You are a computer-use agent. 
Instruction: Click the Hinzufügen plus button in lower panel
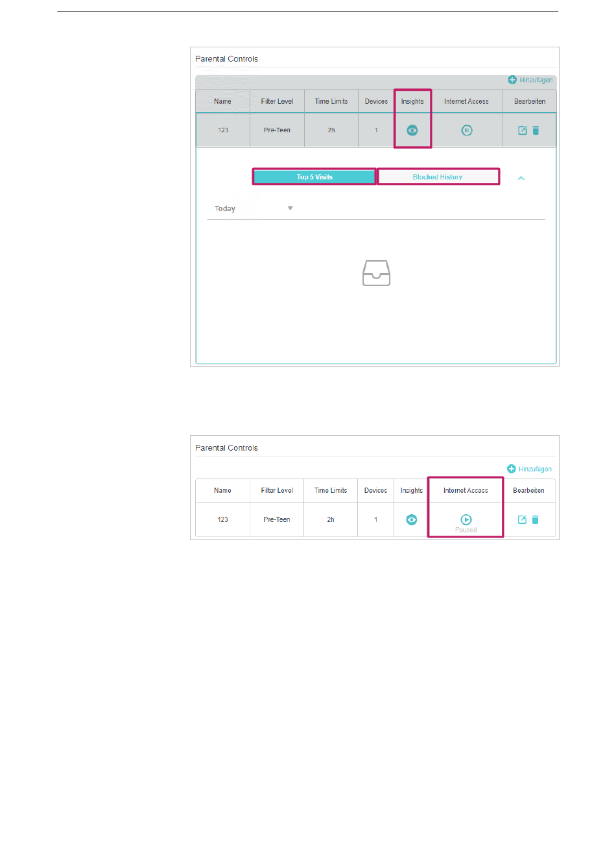click(512, 469)
